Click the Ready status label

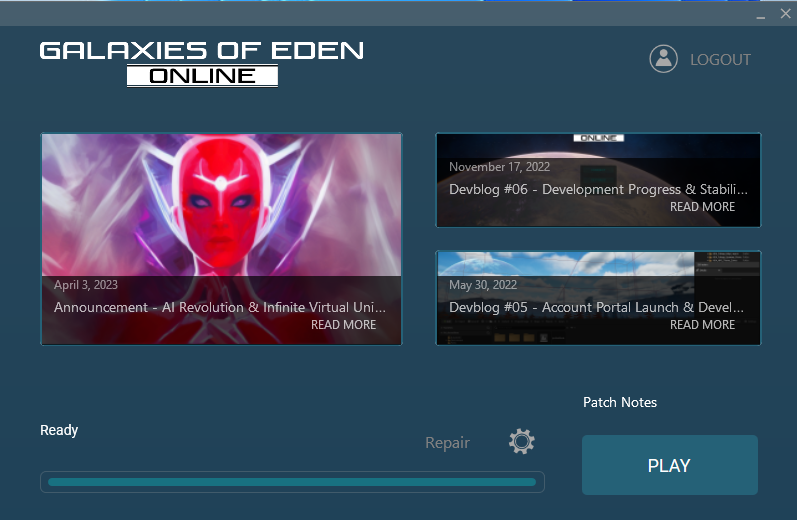point(59,430)
